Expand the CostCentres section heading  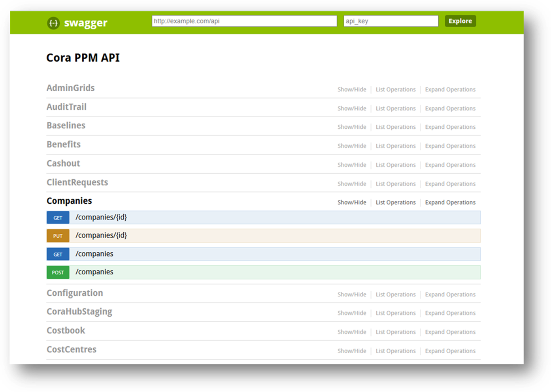coord(72,349)
